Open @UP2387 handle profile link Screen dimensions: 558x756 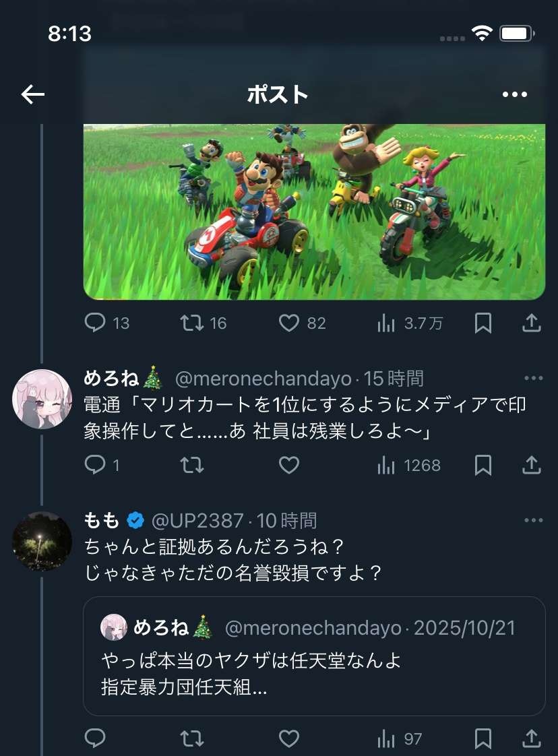(x=197, y=521)
